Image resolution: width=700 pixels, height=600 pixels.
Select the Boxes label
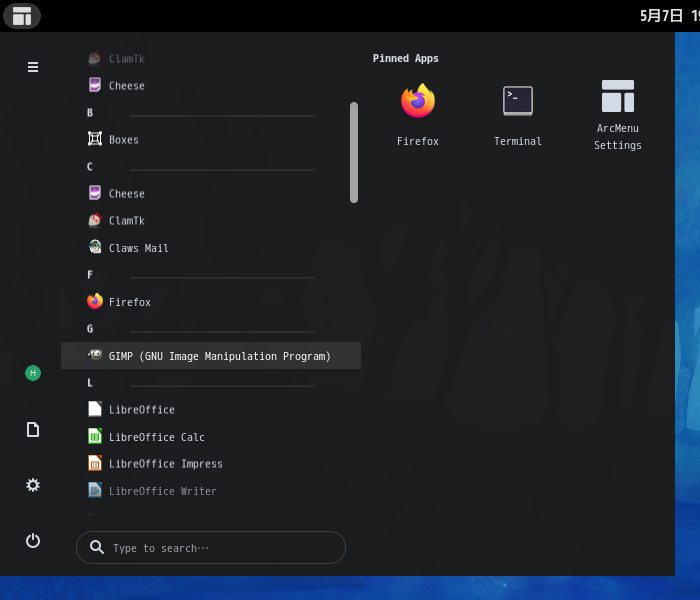(124, 140)
